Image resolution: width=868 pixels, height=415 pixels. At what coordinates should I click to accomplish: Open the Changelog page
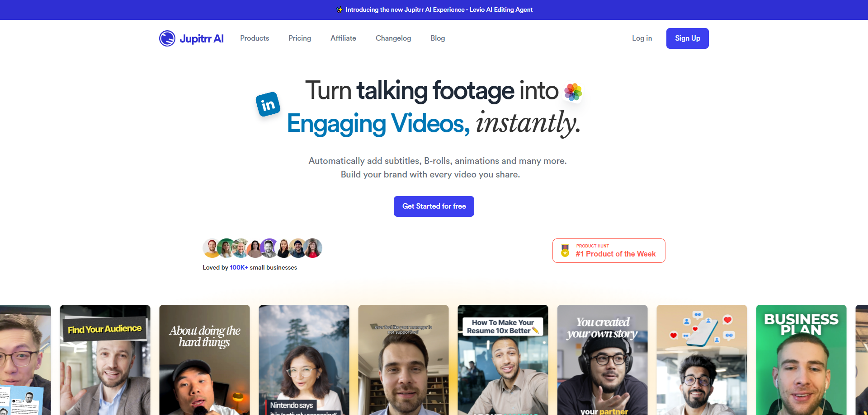pyautogui.click(x=393, y=38)
